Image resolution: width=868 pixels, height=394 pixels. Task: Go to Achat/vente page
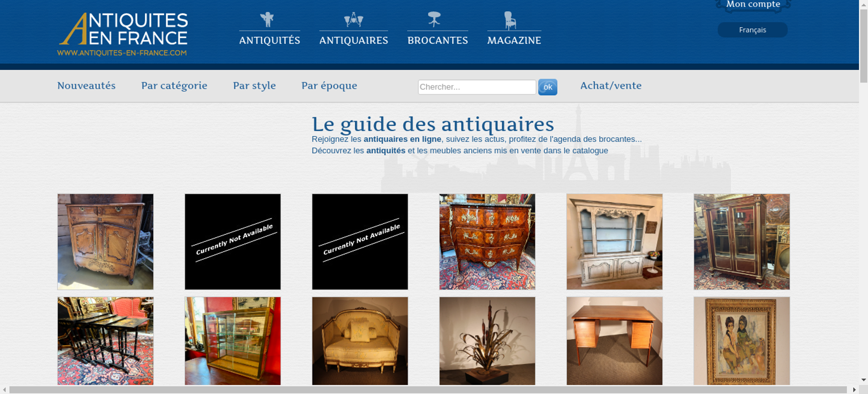pos(611,85)
